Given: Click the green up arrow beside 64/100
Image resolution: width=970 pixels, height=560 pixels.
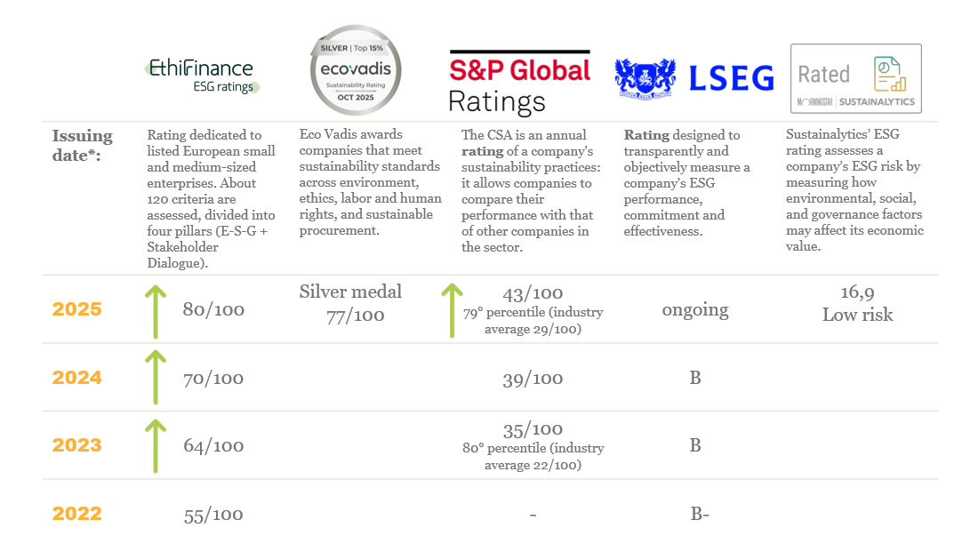Looking at the screenshot, I should pos(156,445).
